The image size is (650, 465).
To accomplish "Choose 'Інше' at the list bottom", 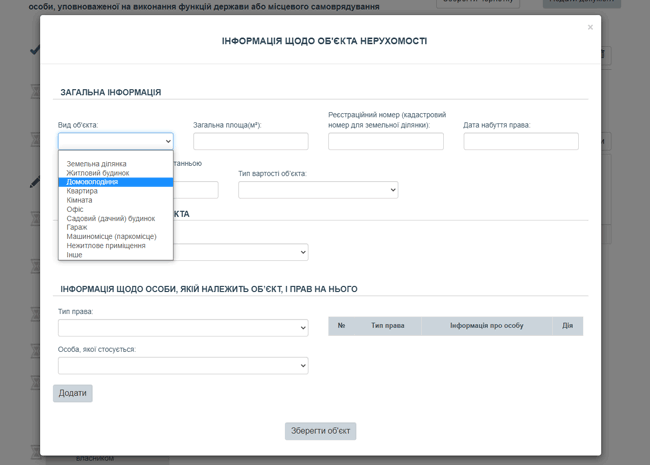I will coord(74,255).
